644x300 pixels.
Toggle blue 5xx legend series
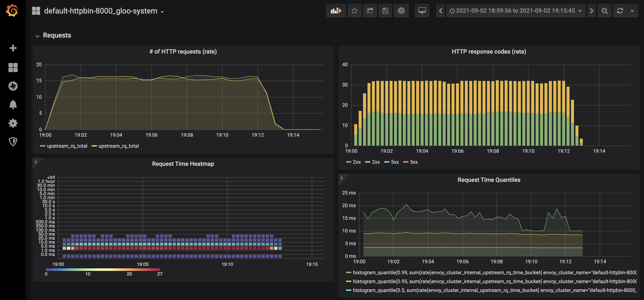(x=395, y=162)
